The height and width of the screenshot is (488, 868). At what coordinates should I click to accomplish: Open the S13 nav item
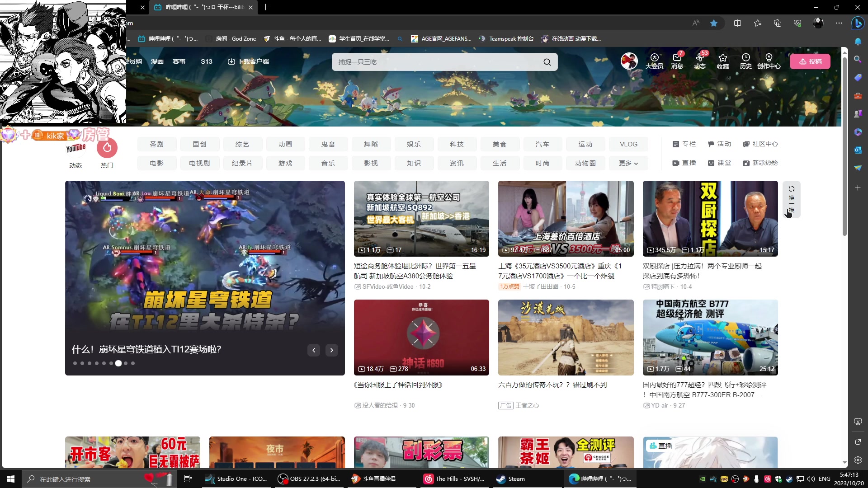[x=207, y=61]
